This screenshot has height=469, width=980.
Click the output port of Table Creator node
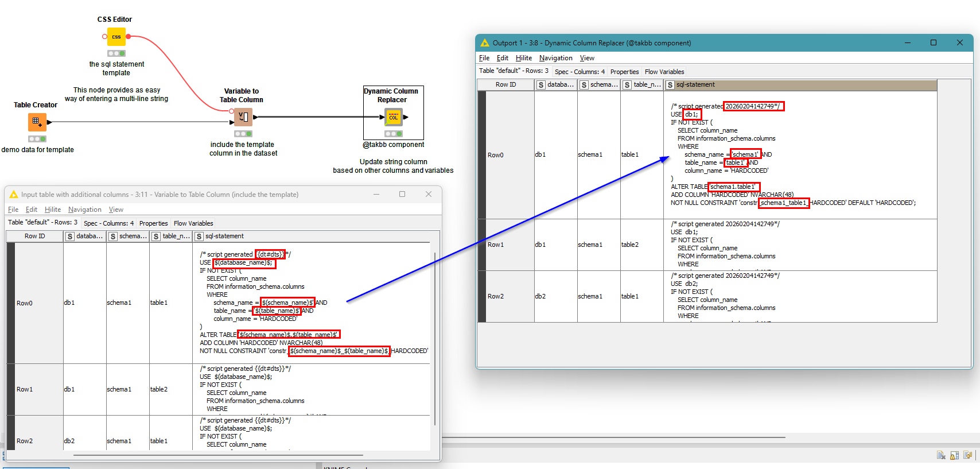[x=49, y=122]
